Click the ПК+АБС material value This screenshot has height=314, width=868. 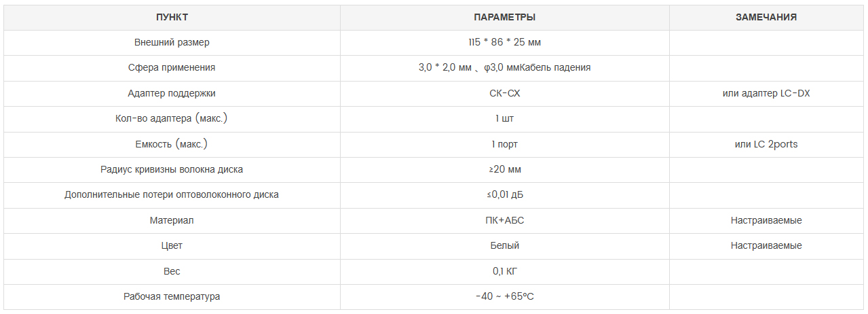[504, 221]
